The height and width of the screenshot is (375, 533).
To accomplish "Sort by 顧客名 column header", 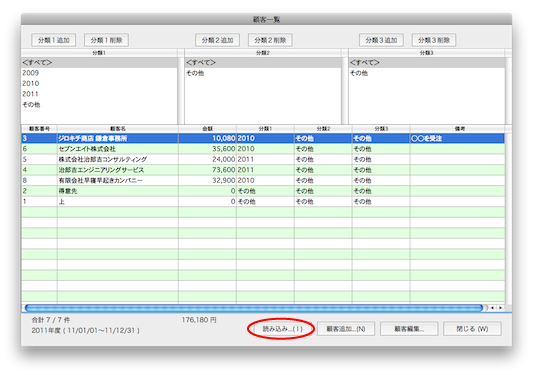I will pyautogui.click(x=118, y=129).
